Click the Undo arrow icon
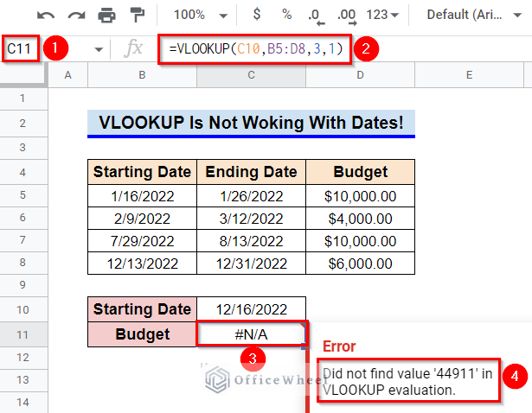 coord(46,16)
